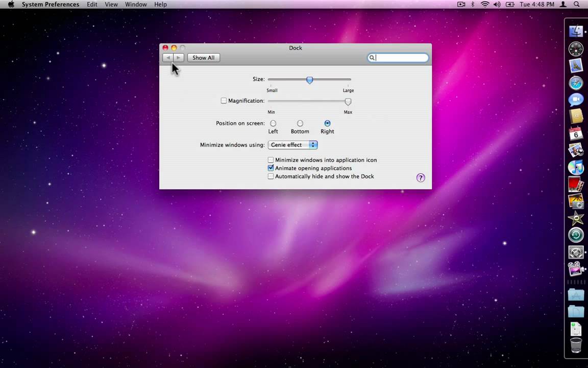Launch Dashboard from the Dock

pos(576,49)
